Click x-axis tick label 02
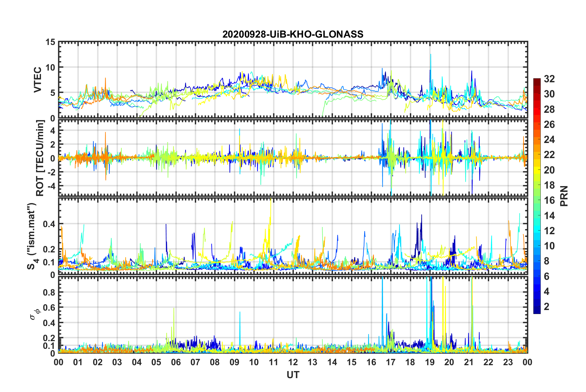This screenshot has height=392, width=586. point(98,362)
